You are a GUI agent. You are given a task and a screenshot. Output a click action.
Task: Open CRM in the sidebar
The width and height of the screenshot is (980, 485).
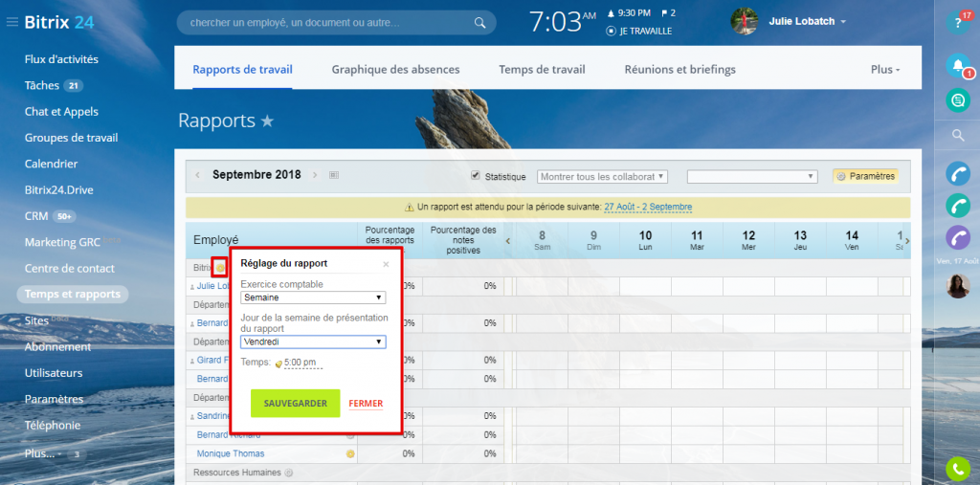point(36,216)
